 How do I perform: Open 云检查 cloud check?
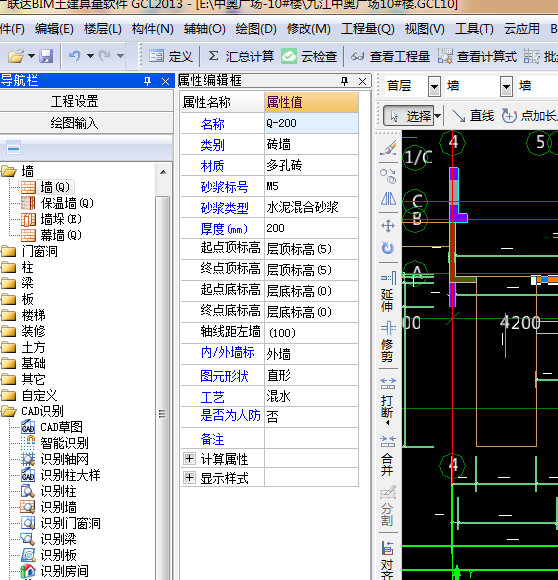[309, 57]
